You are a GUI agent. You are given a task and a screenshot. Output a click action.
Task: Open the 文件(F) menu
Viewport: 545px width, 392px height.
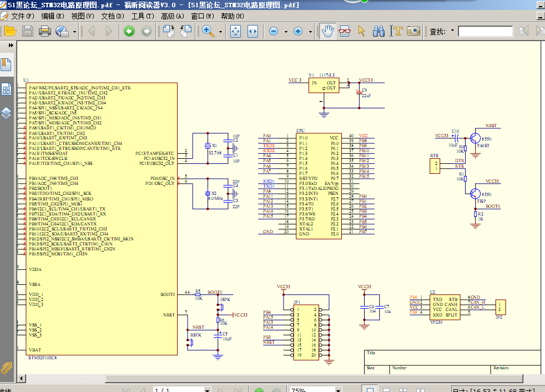click(23, 16)
